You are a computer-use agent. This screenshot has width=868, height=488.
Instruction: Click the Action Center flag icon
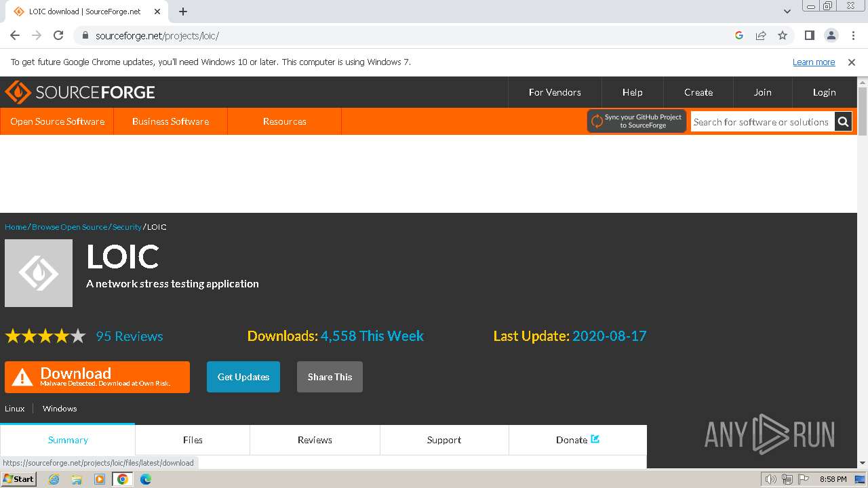803,479
